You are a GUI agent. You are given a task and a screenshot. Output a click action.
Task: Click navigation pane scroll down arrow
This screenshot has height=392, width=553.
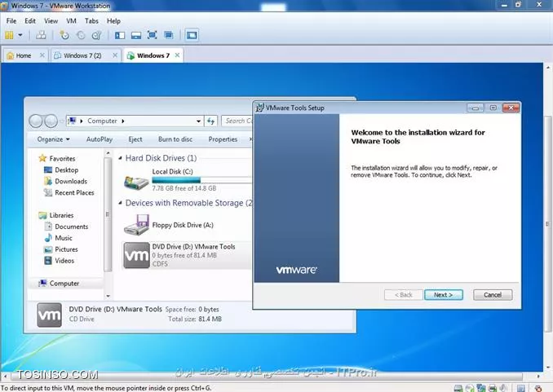[108, 296]
